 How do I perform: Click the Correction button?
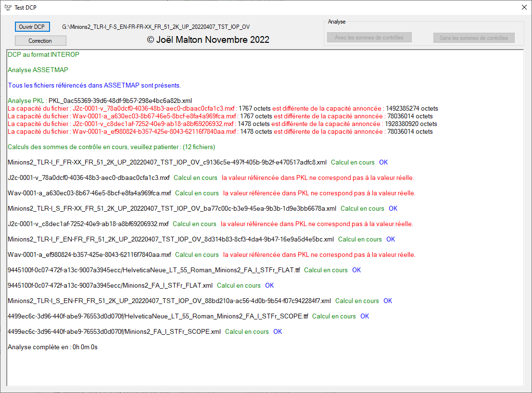click(x=40, y=41)
